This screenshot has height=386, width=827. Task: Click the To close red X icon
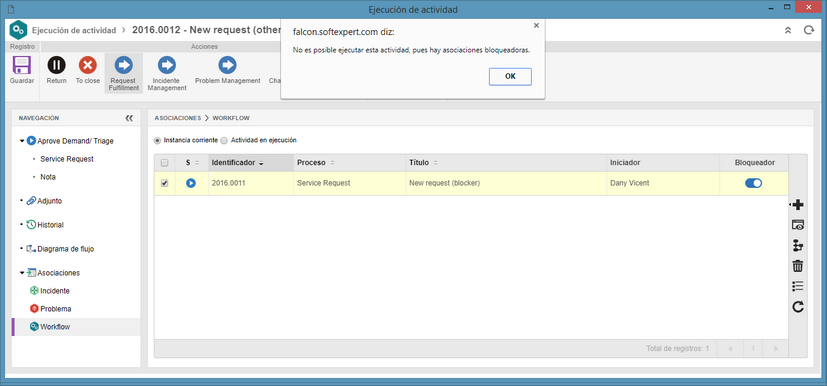88,65
